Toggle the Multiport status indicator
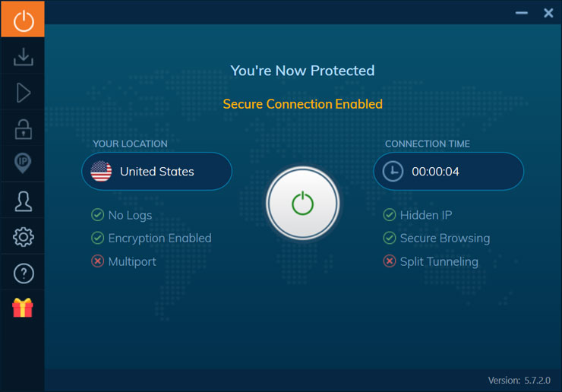The image size is (562, 392). pyautogui.click(x=97, y=261)
